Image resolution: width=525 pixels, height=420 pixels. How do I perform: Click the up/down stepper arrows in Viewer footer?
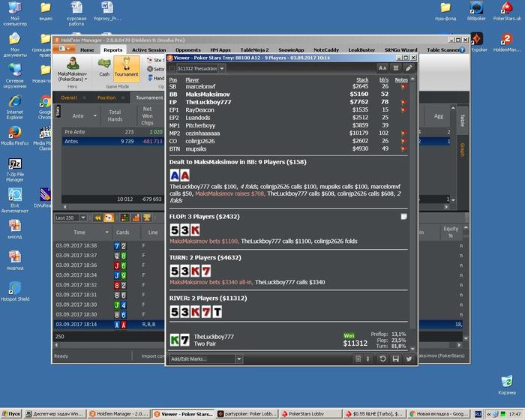coord(367,358)
